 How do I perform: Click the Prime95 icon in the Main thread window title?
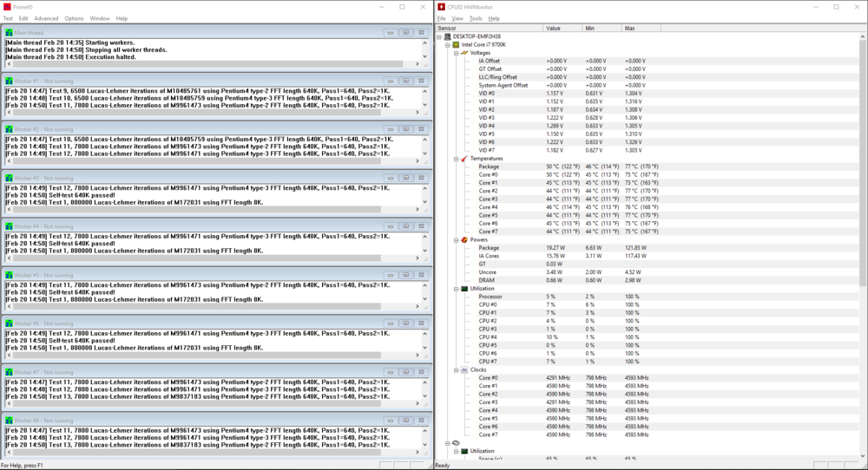coord(9,32)
